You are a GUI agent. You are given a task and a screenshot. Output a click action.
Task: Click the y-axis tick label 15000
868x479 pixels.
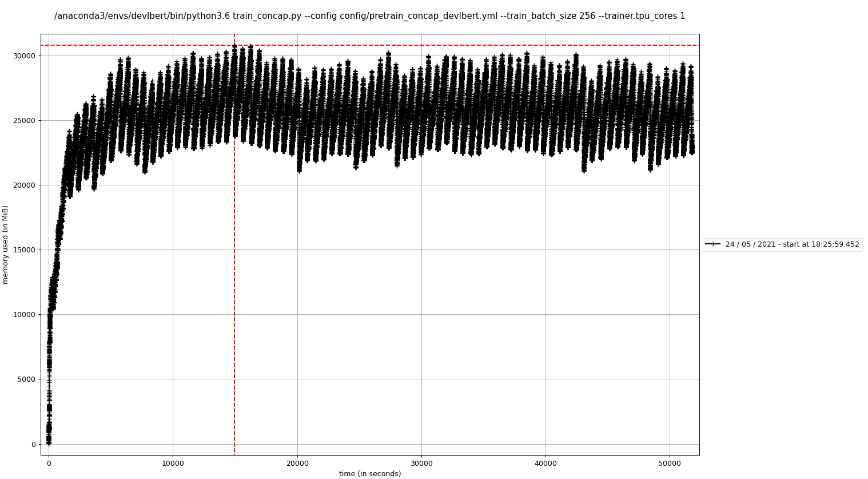tap(25, 250)
